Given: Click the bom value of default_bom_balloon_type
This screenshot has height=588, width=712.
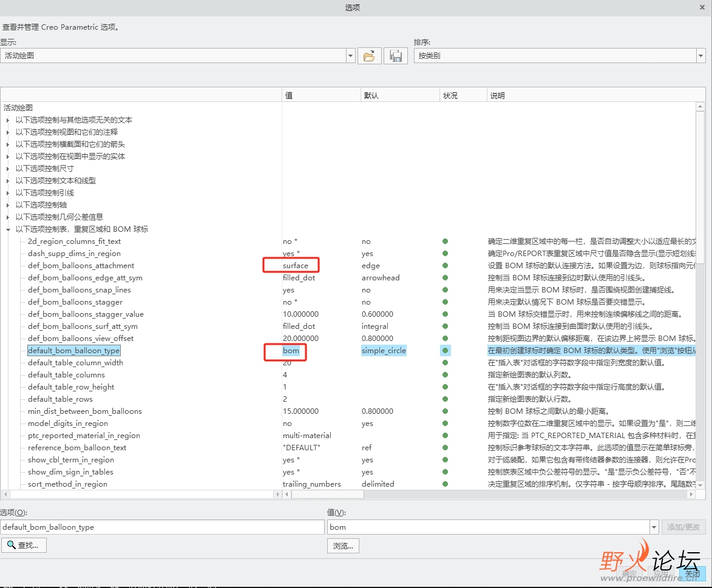Looking at the screenshot, I should 291,351.
